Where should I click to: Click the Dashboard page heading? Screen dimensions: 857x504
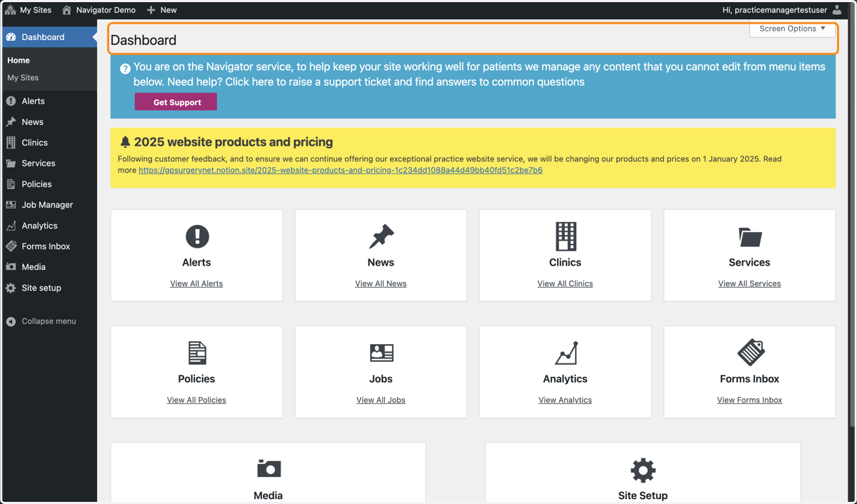coord(144,41)
